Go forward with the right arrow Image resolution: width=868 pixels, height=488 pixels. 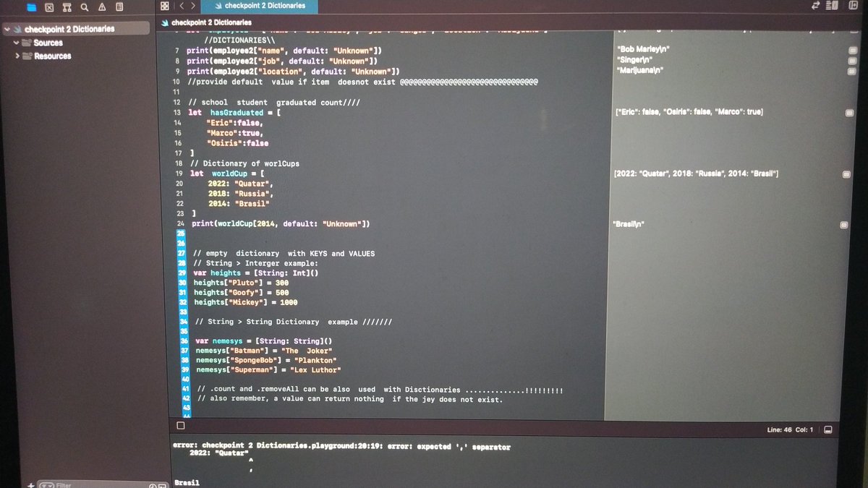[193, 6]
